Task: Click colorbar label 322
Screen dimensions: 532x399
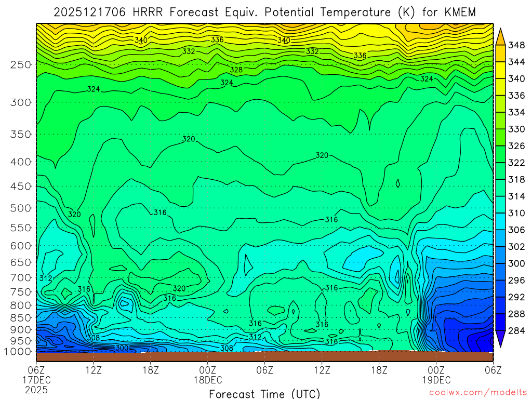Action: pyautogui.click(x=516, y=163)
